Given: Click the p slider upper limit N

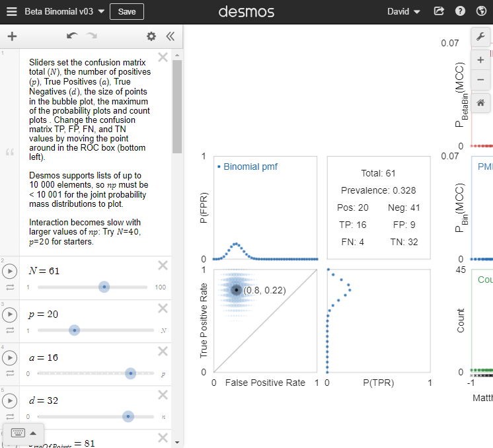Looking at the screenshot, I should point(163,330).
